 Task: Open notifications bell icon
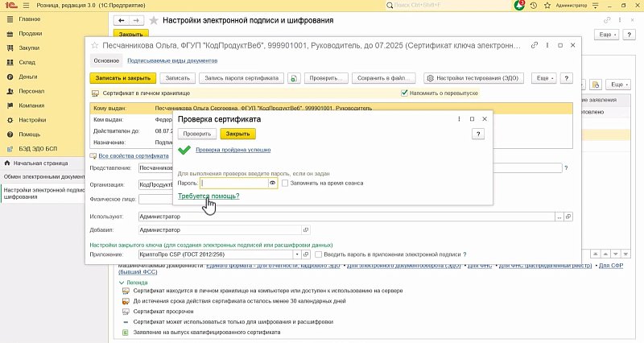pos(519,6)
